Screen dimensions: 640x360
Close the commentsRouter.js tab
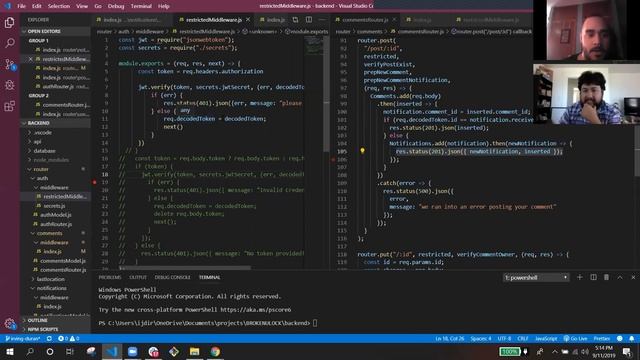394,20
